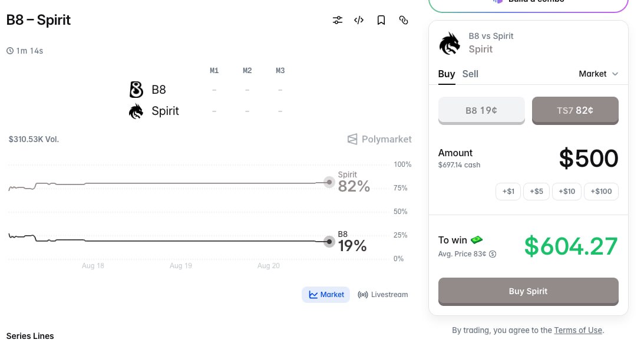This screenshot has width=644, height=346.
Task: Add $100 to the amount
Action: pyautogui.click(x=601, y=192)
